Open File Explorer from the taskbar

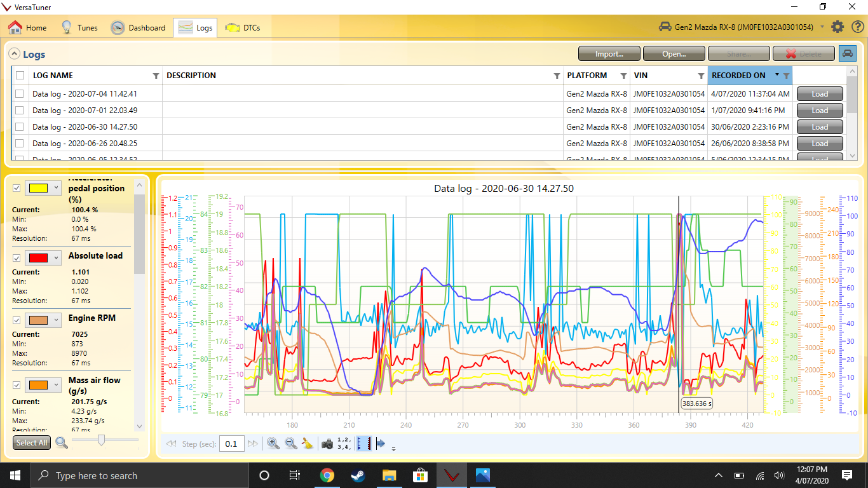(390, 475)
